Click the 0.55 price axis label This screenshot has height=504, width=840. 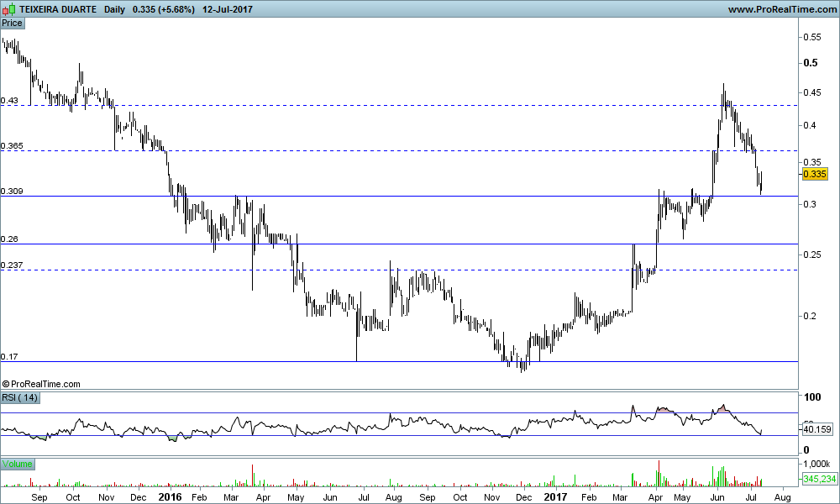pos(811,37)
